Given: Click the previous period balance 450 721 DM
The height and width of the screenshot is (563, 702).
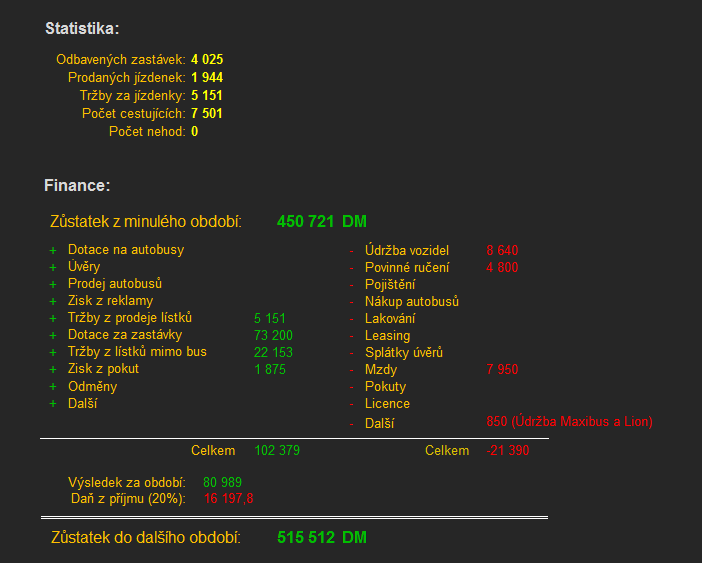Looking at the screenshot, I should point(321,221).
